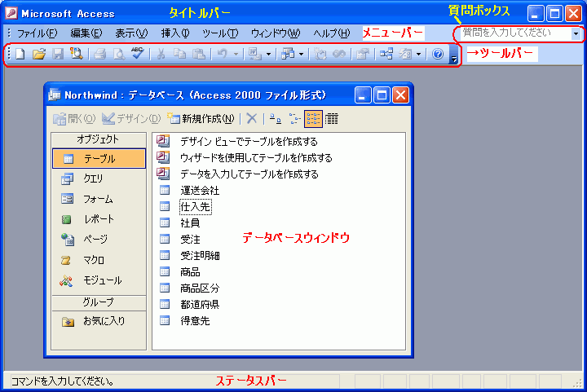Open the question box dropdown arrow
The width and height of the screenshot is (587, 392).
[576, 33]
